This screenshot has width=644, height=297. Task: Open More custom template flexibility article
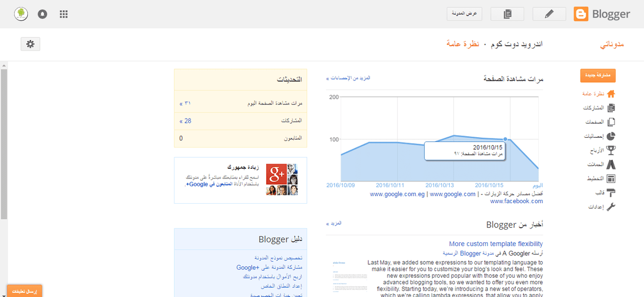tap(496, 244)
